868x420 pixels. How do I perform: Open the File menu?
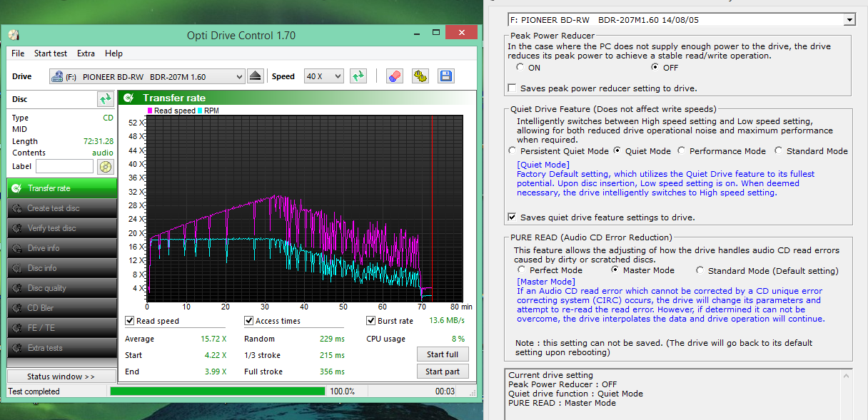[18, 53]
